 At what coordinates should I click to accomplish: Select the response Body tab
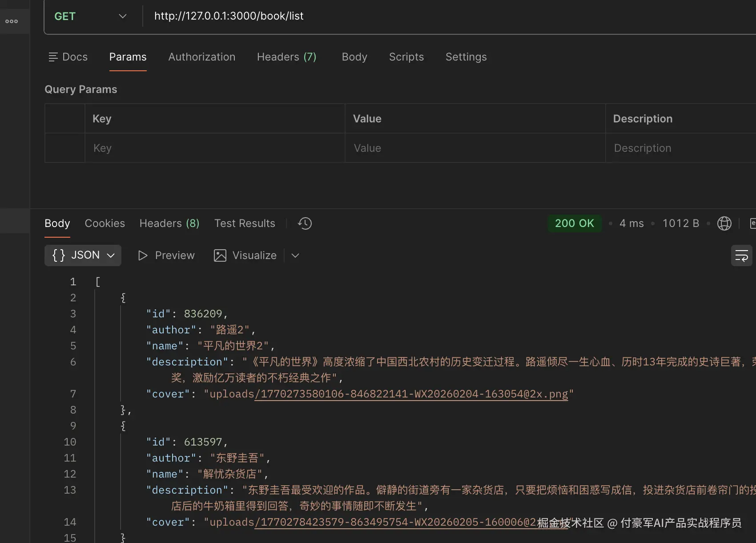click(57, 223)
